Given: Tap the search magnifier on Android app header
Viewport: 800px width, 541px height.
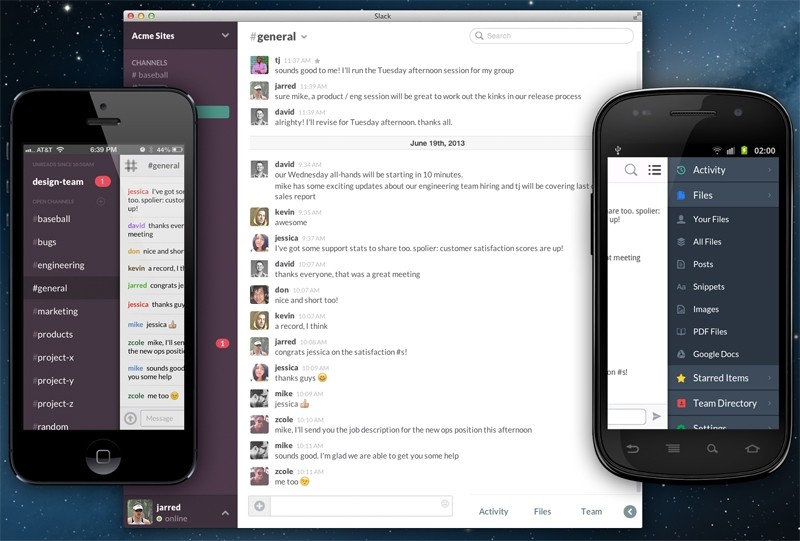Looking at the screenshot, I should 631,170.
